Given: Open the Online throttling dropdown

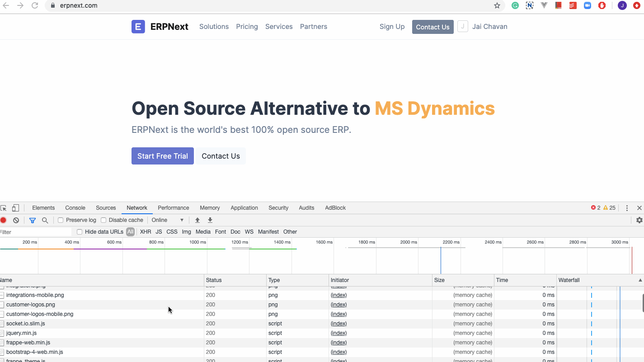Looking at the screenshot, I should (168, 220).
